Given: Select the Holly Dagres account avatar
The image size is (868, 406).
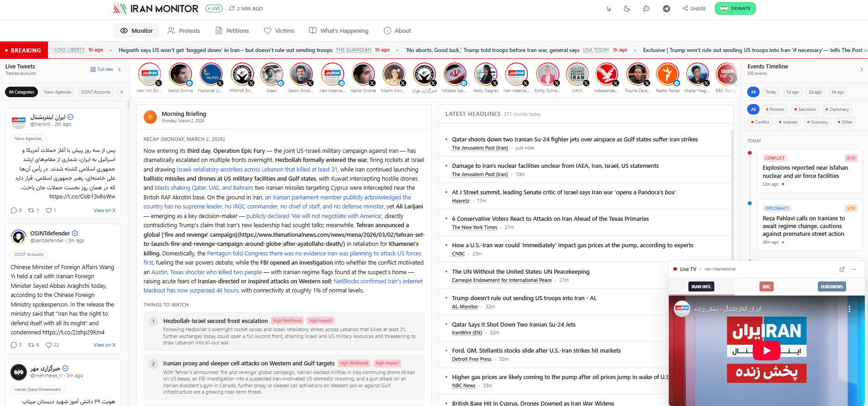Looking at the screenshot, I should pyautogui.click(x=486, y=74).
